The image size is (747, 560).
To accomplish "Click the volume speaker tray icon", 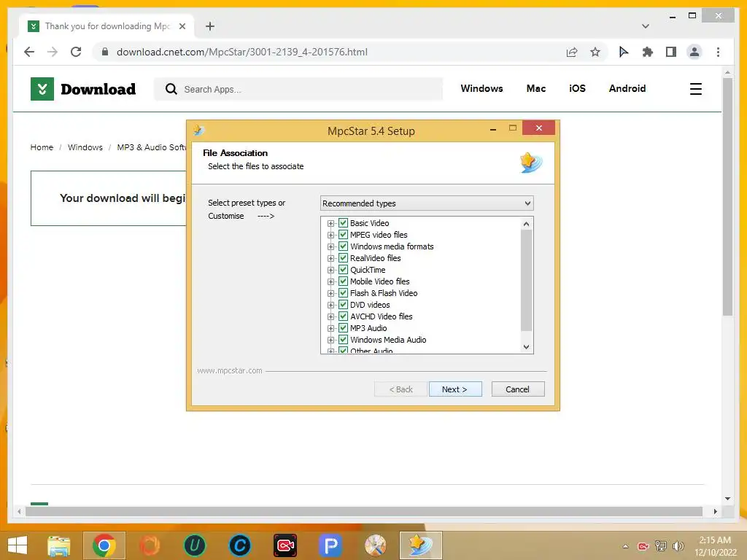I will [x=678, y=545].
